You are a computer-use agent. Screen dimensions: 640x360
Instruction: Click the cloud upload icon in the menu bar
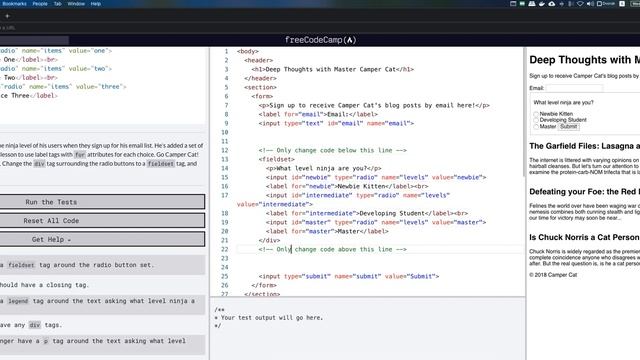[551, 4]
